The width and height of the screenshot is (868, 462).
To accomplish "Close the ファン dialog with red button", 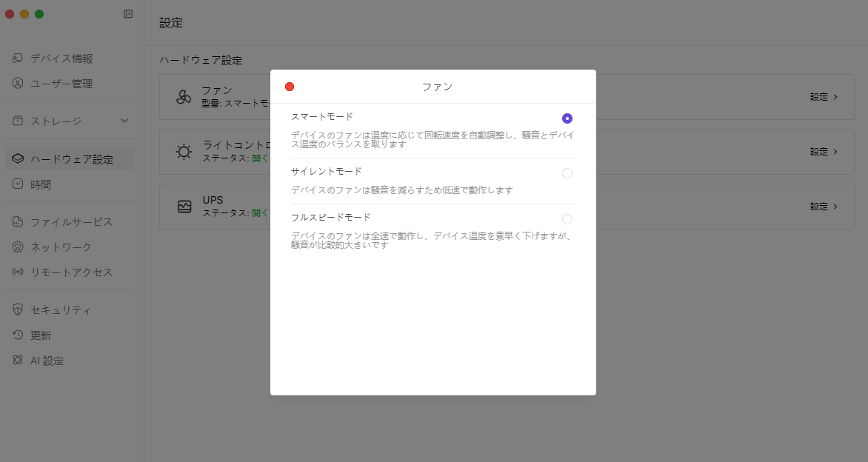I will (x=290, y=87).
